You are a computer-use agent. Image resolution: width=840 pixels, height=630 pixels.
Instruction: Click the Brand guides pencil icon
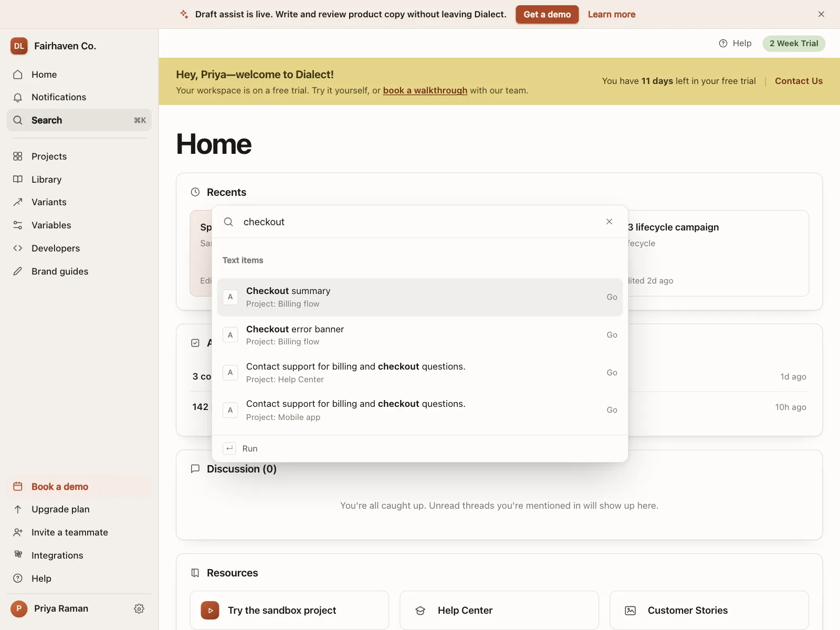click(18, 271)
